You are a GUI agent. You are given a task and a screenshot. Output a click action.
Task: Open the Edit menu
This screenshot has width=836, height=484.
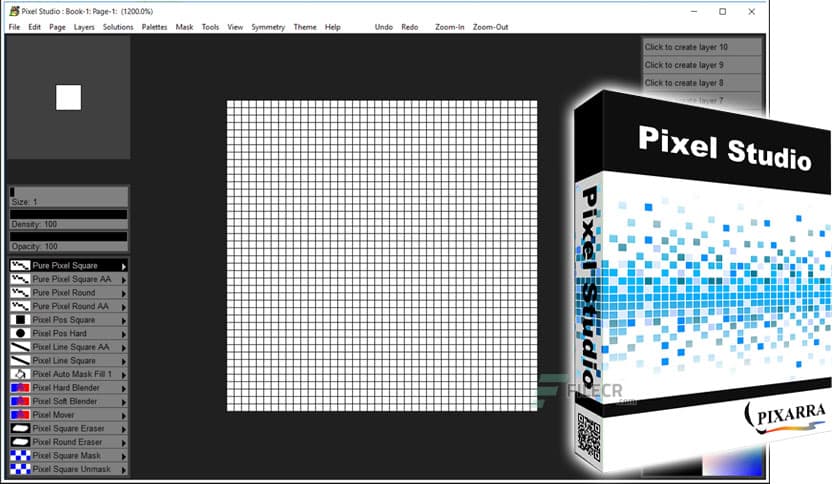click(35, 27)
